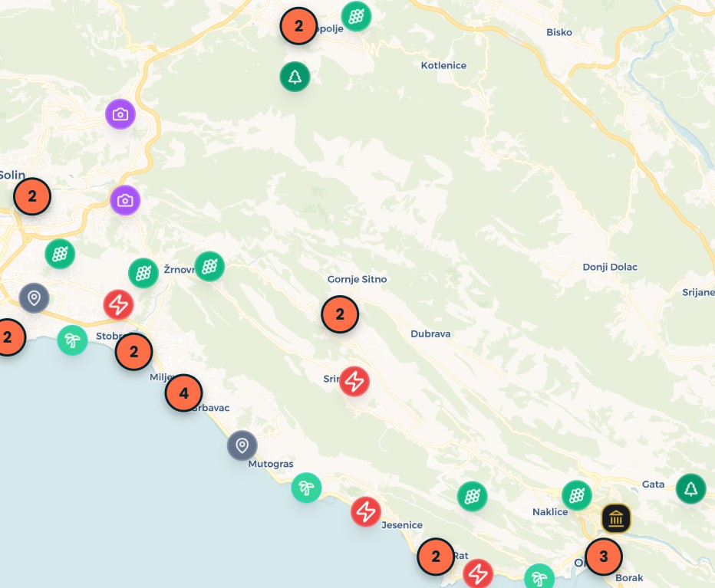Click the lightning marker near Jesenice
This screenshot has width=715, height=588.
pos(366,511)
